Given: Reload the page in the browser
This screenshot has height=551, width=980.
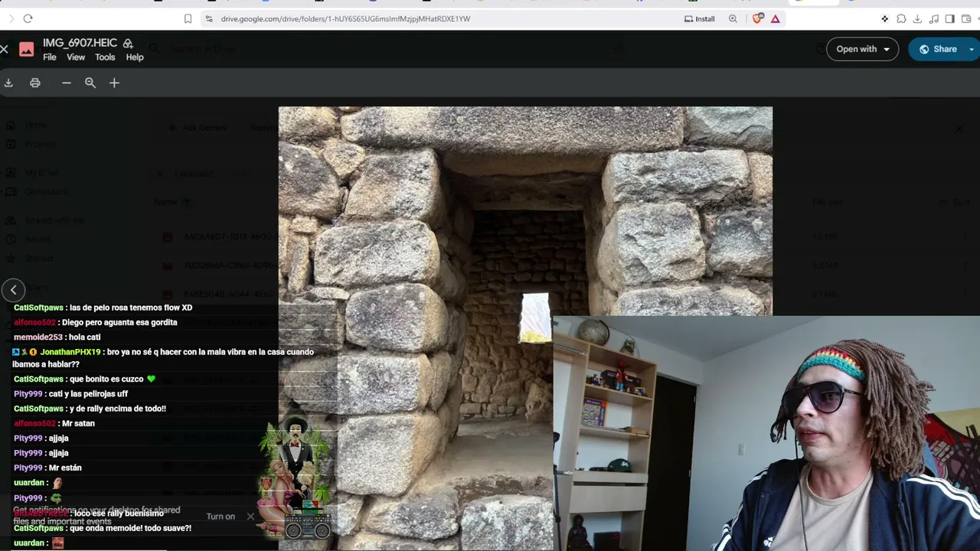Looking at the screenshot, I should [x=28, y=18].
